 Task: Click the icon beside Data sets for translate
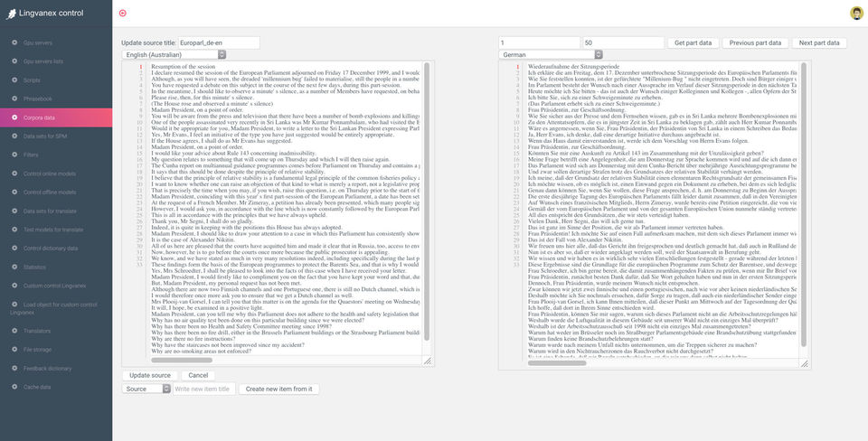(x=14, y=211)
